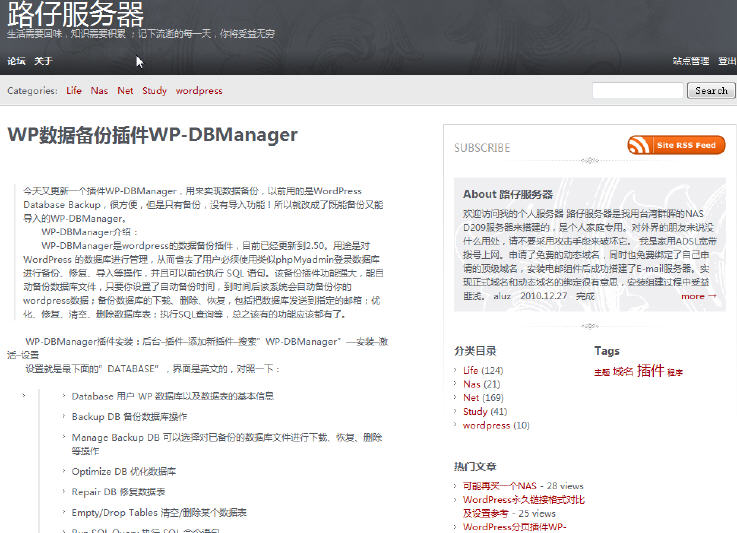This screenshot has height=533, width=737.
Task: Open the 关于 navigation menu item
Action: click(43, 61)
